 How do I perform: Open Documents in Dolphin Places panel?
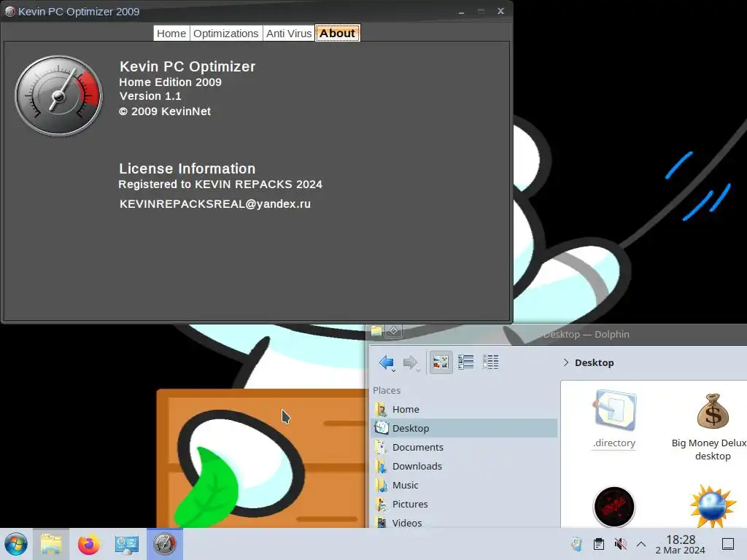pyautogui.click(x=464, y=447)
